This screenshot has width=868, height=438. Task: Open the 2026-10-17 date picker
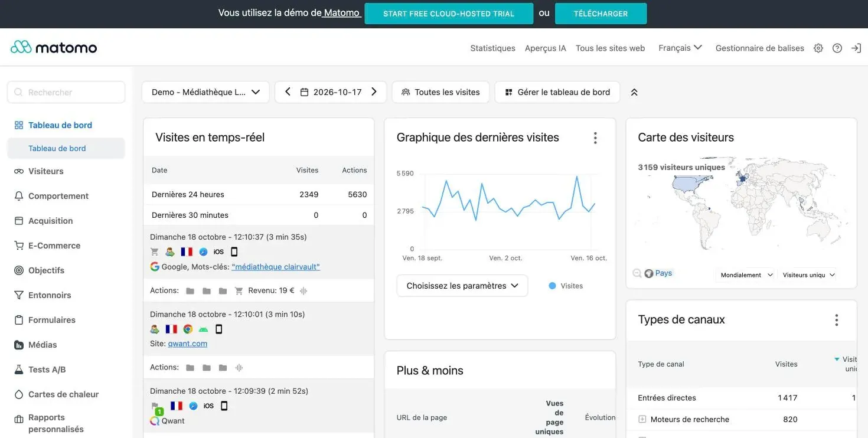click(x=331, y=92)
